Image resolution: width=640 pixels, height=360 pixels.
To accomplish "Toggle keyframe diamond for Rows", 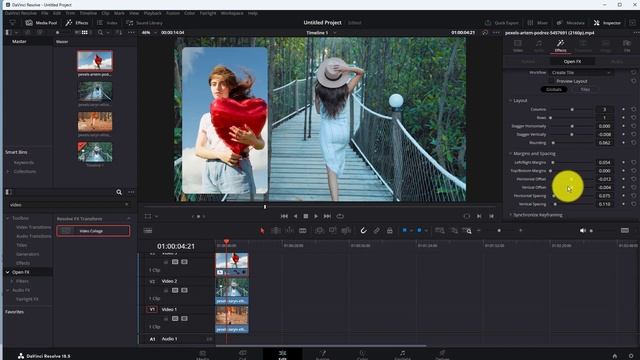I will pos(623,118).
